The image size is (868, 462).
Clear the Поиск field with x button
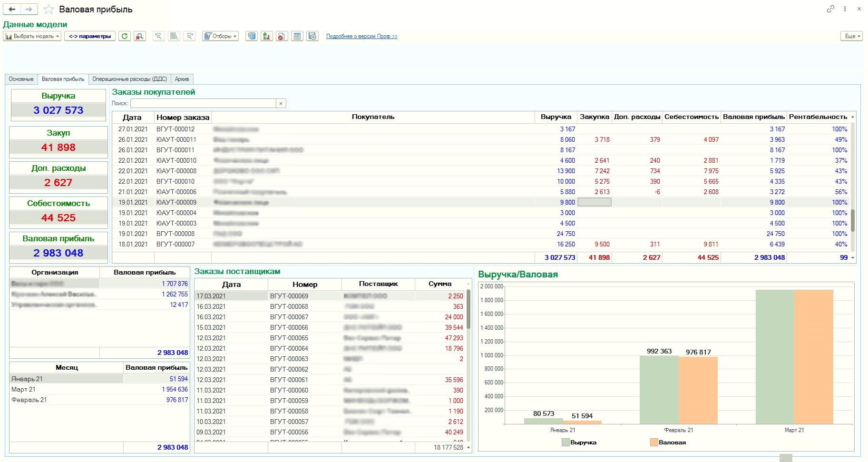click(281, 103)
